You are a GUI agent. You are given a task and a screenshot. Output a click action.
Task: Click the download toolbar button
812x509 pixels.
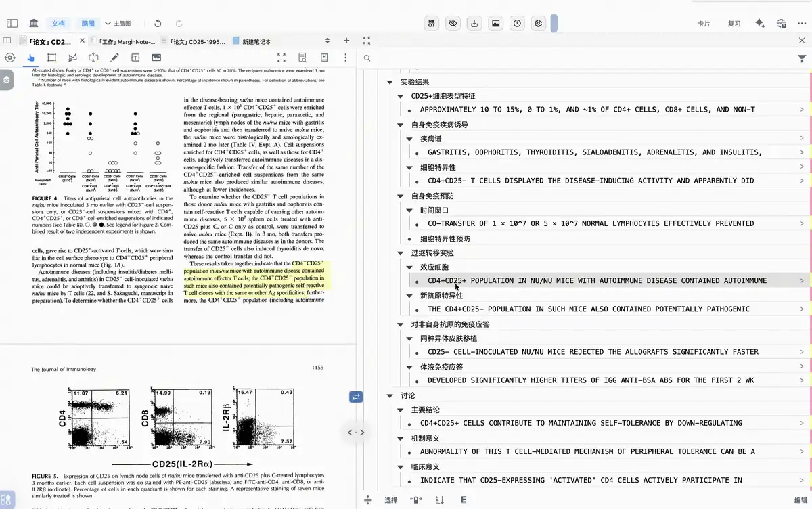475,23
